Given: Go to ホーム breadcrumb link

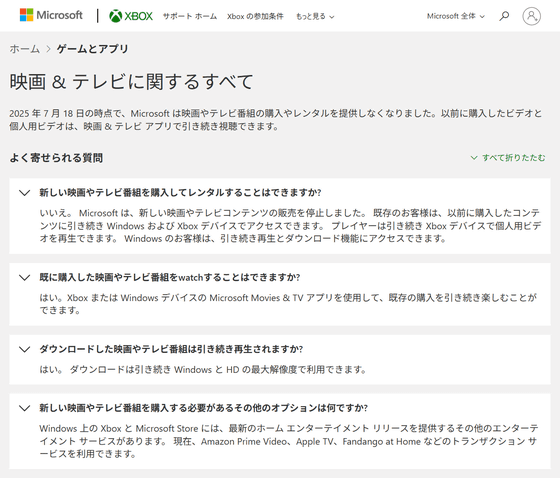Looking at the screenshot, I should [x=24, y=49].
